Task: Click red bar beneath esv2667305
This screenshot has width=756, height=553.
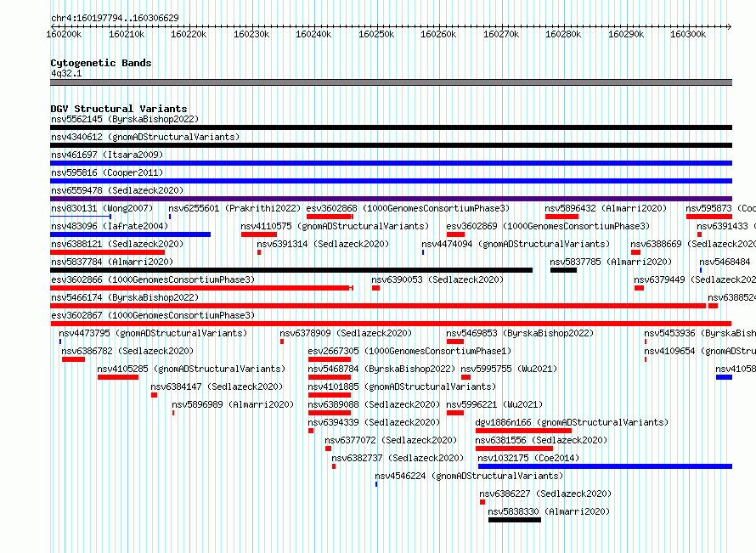Action: (330, 359)
